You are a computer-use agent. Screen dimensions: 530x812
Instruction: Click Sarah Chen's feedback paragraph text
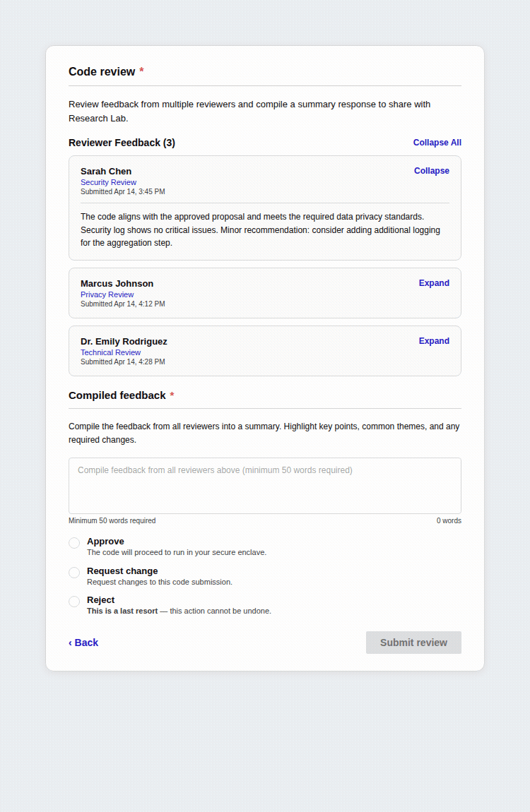[x=260, y=230]
